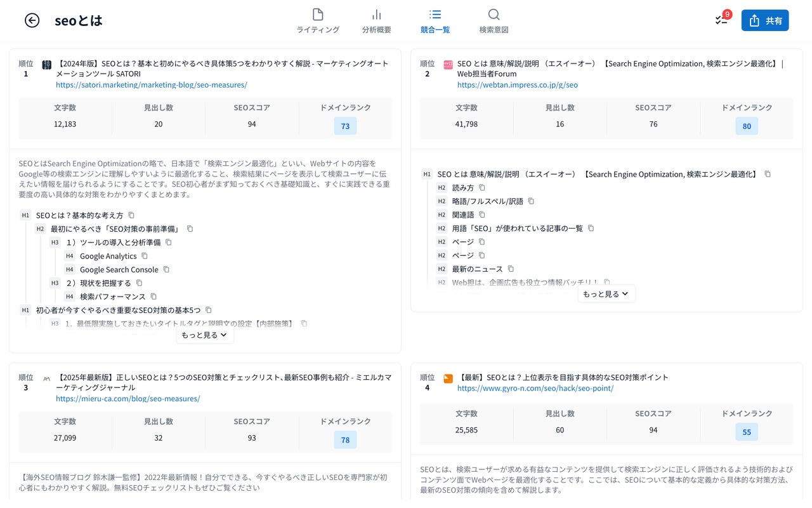The image size is (812, 508).
Task: Switch to the 分析概要 tab
Action: pyautogui.click(x=376, y=21)
